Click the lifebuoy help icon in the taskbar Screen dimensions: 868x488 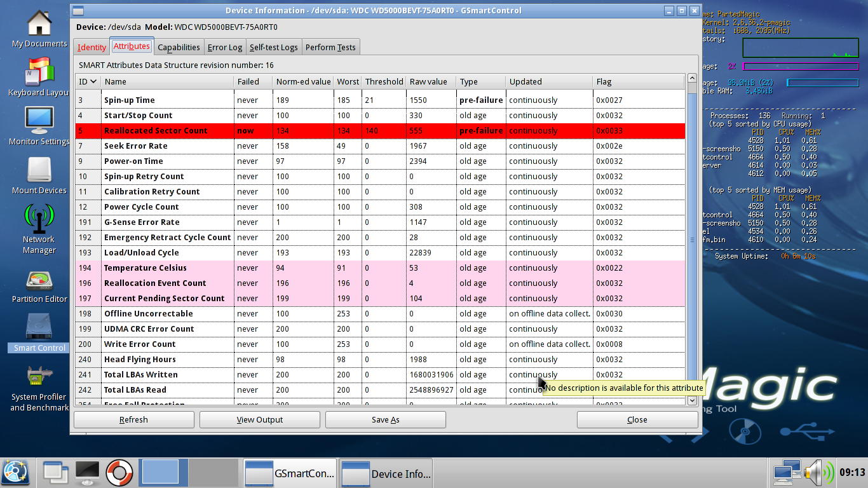(x=119, y=473)
